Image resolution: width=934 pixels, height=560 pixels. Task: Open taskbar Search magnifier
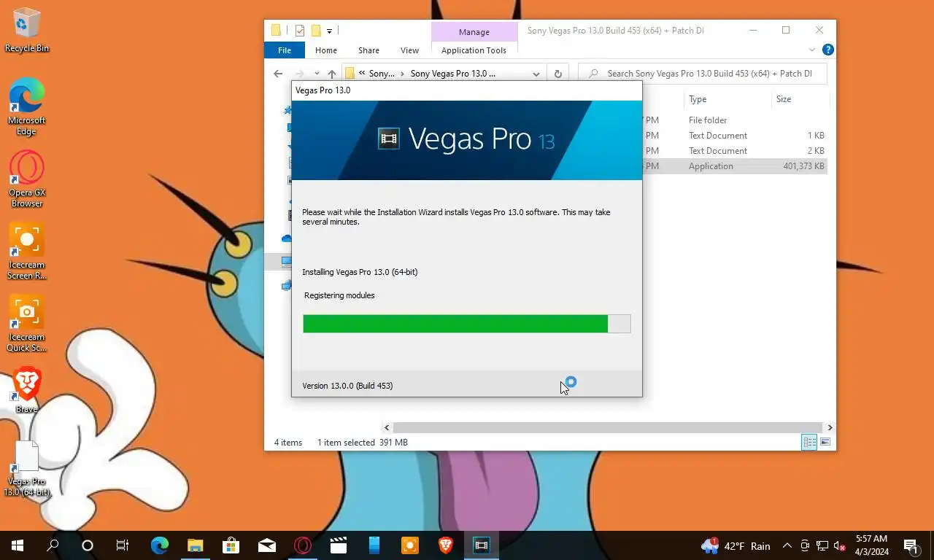pyautogui.click(x=53, y=545)
